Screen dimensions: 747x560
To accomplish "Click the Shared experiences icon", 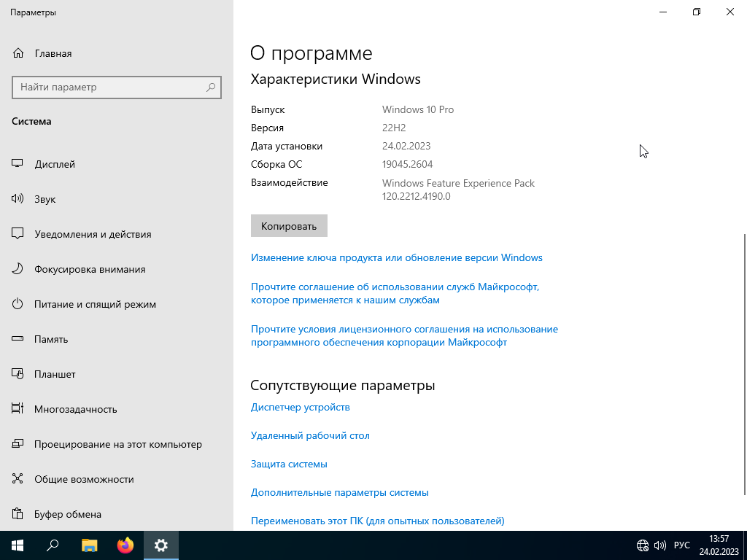I will [18, 478].
